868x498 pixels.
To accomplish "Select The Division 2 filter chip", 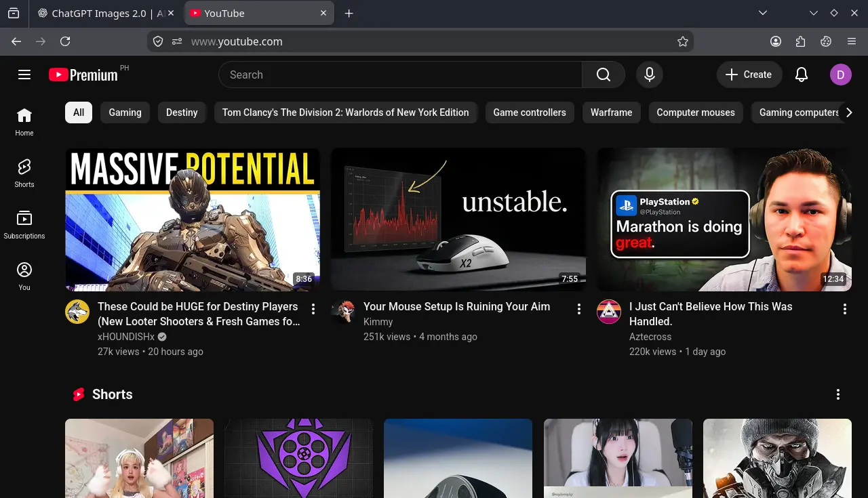I will click(346, 112).
